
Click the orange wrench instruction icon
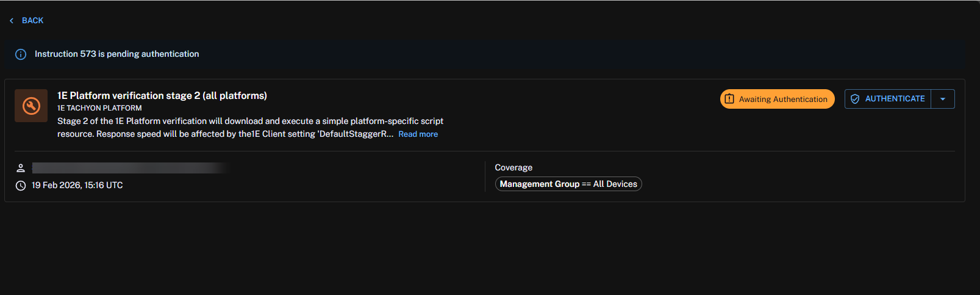tap(31, 106)
